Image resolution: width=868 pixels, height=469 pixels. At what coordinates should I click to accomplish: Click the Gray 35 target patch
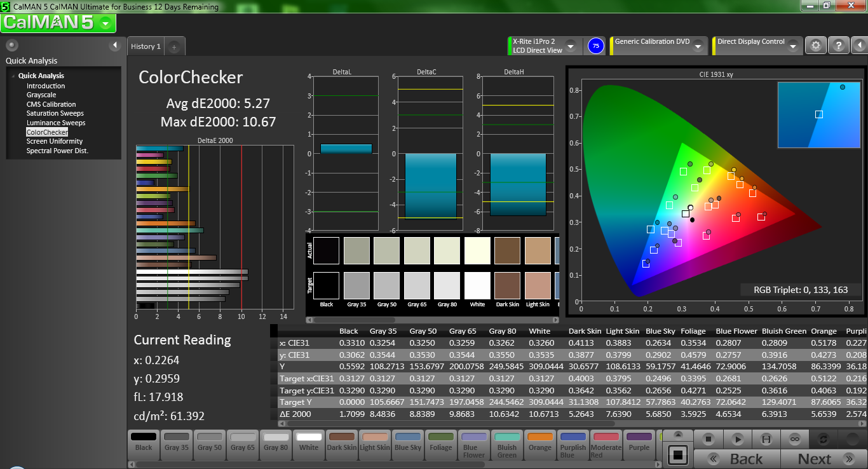coord(357,285)
